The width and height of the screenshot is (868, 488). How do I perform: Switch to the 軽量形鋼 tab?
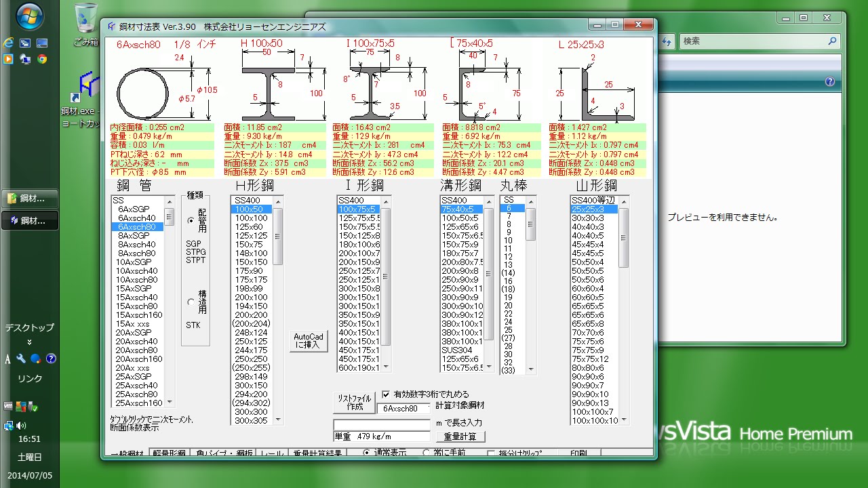coord(169,453)
